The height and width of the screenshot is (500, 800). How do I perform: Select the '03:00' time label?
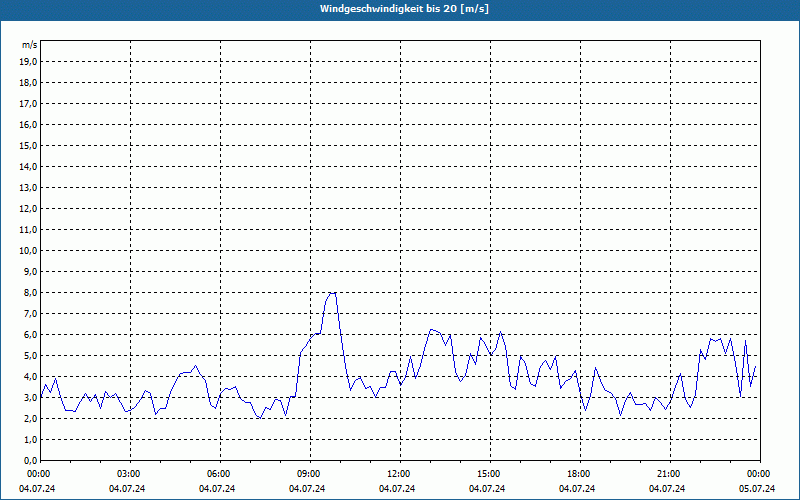pyautogui.click(x=131, y=474)
